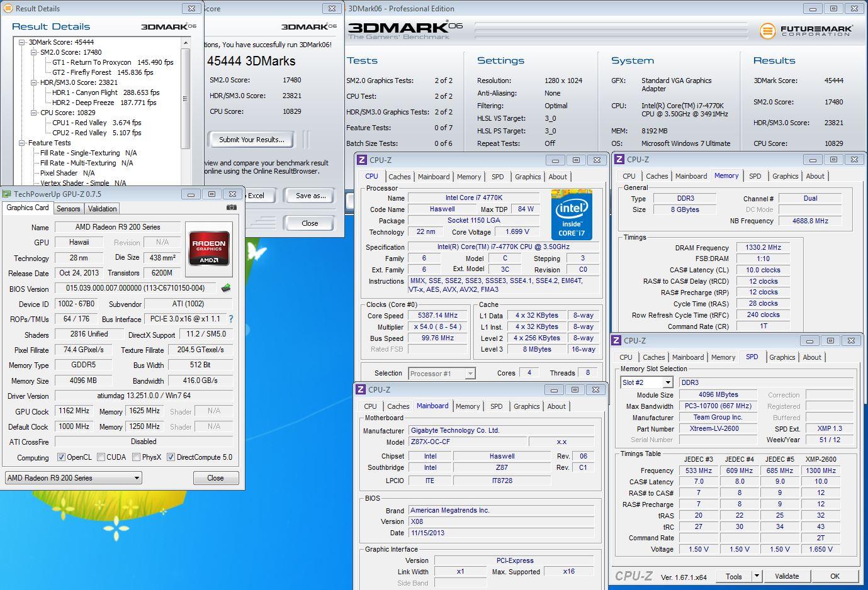The width and height of the screenshot is (868, 590).
Task: Collapse the CPU Score tree node
Action: tap(34, 113)
